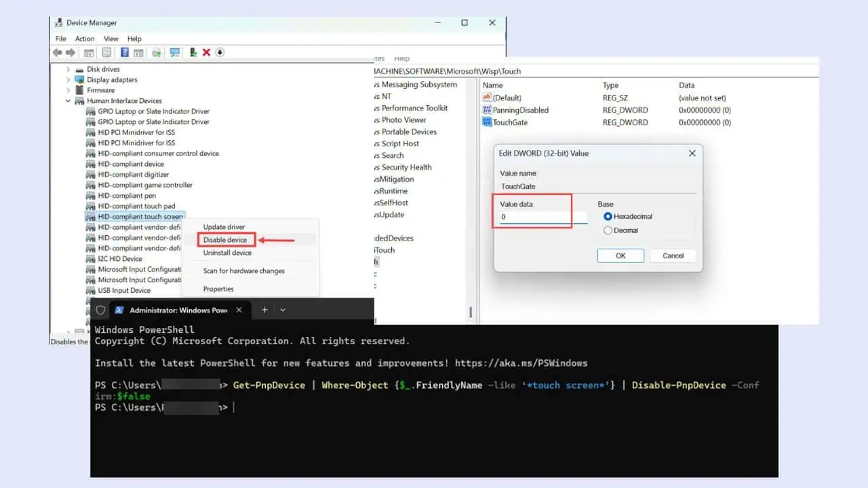Open the File menu in Device Manager
Screen dimensions: 868x488
(61, 39)
